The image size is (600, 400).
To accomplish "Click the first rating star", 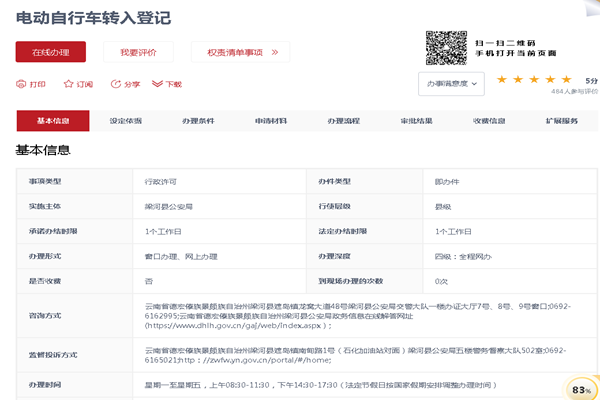I will pyautogui.click(x=503, y=79).
